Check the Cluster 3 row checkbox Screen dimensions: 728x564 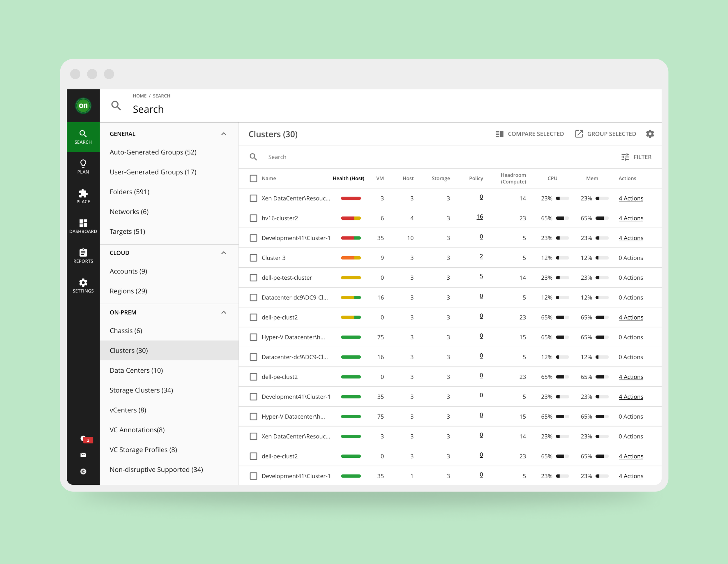(x=253, y=258)
